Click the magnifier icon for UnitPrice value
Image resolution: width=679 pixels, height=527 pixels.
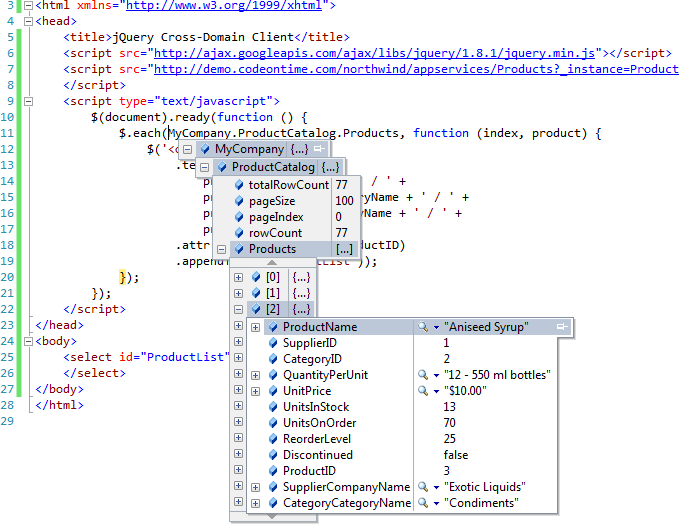click(423, 391)
